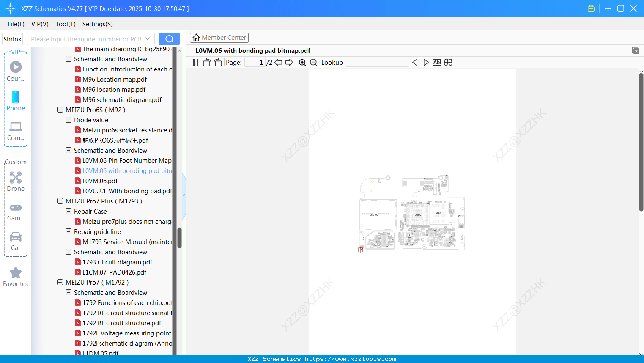Collapse the MEIZU Pro6S (M92) node
The width and height of the screenshot is (644, 363).
[x=60, y=110]
